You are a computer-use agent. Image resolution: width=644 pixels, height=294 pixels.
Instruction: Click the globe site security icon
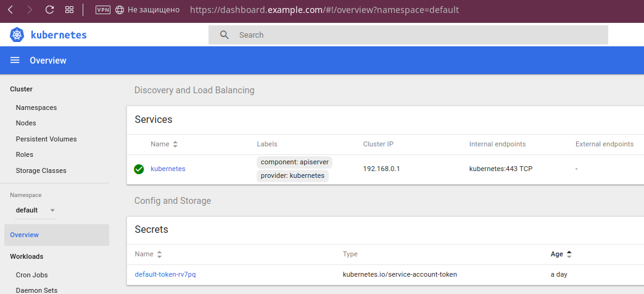click(x=120, y=10)
